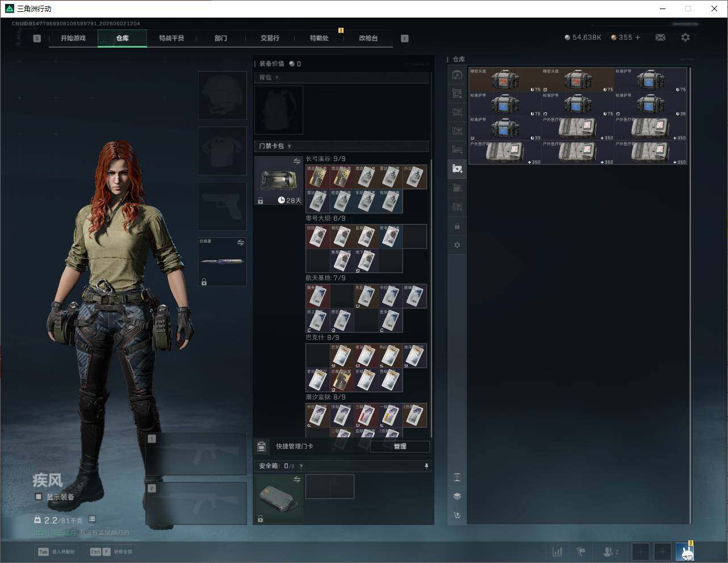This screenshot has height=563, width=728.
Task: Select the empty helmet equipment slot
Action: 223,95
